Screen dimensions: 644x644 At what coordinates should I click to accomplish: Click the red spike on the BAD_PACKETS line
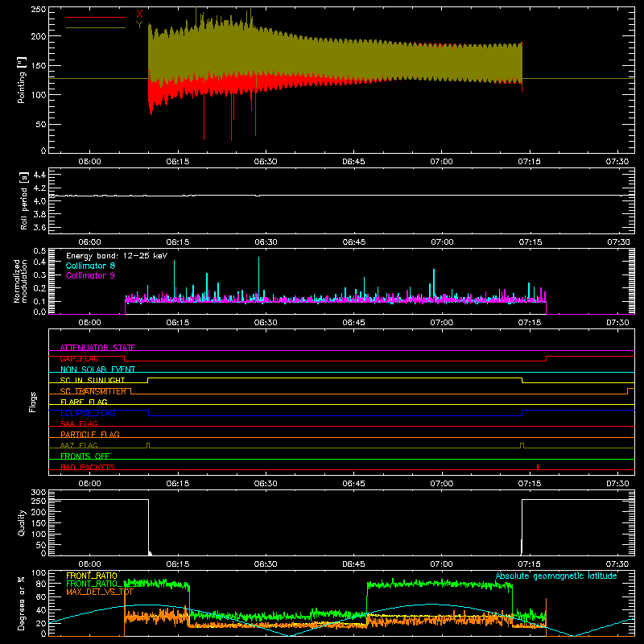click(538, 467)
